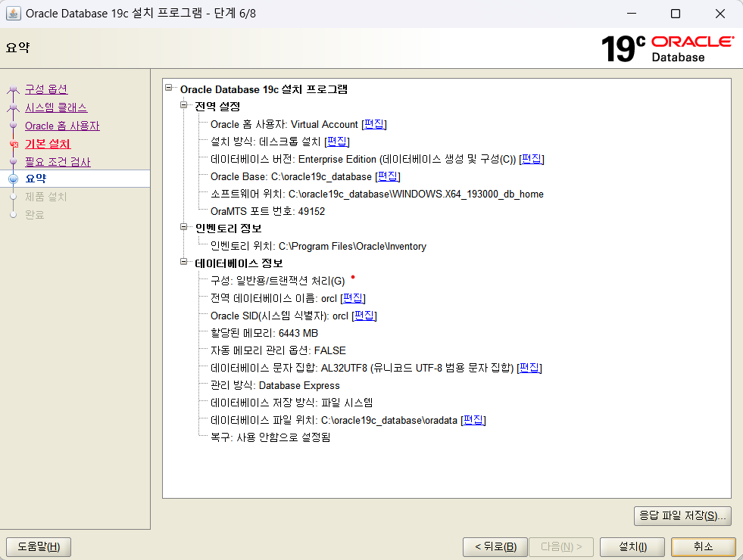Click the disabled 다음(N) button

pyautogui.click(x=561, y=546)
